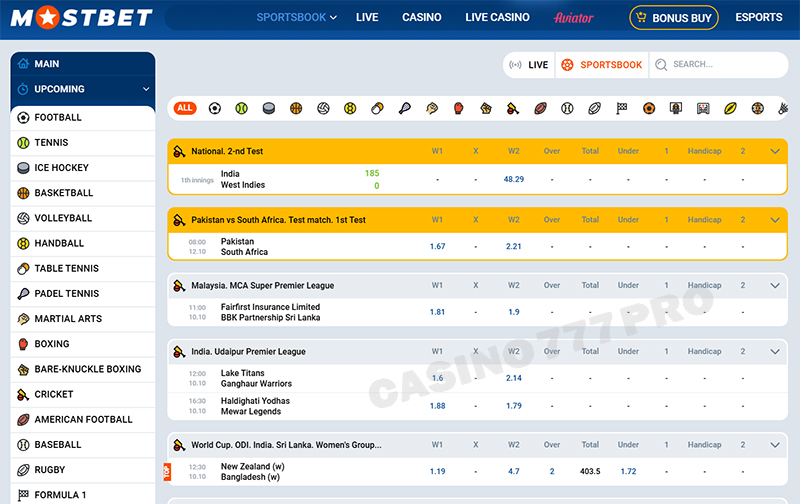Switch to the Sportsbook toggle tab
800x504 pixels.
pos(602,65)
